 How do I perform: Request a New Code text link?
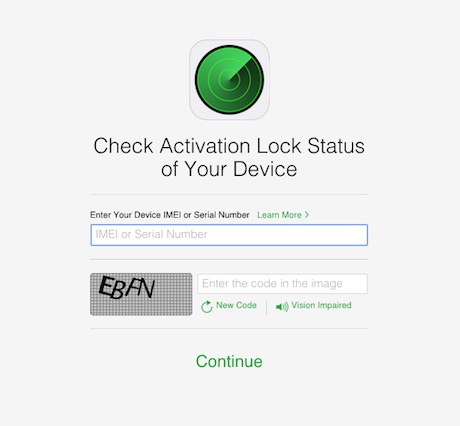pyautogui.click(x=236, y=305)
